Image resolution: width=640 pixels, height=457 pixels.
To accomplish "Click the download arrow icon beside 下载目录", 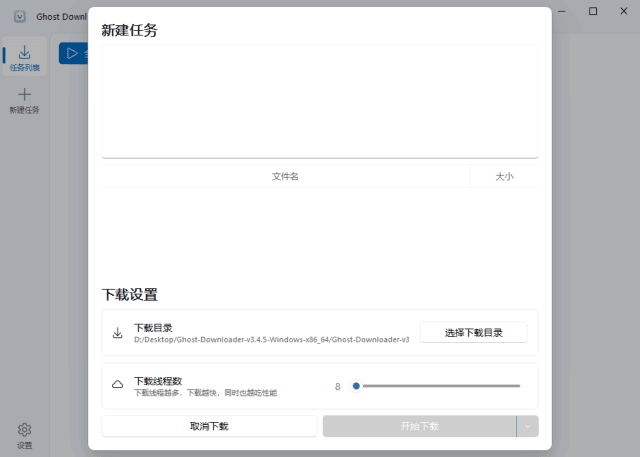I will point(117,332).
